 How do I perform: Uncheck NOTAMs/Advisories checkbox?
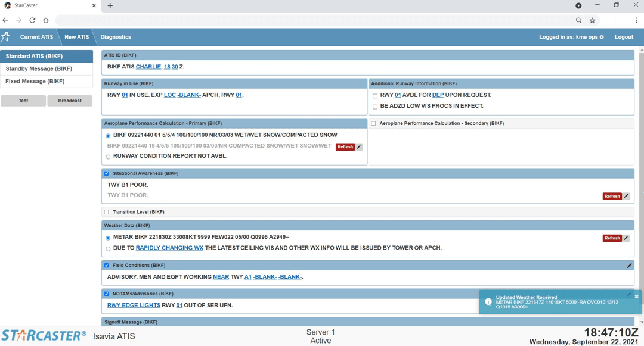(x=106, y=294)
